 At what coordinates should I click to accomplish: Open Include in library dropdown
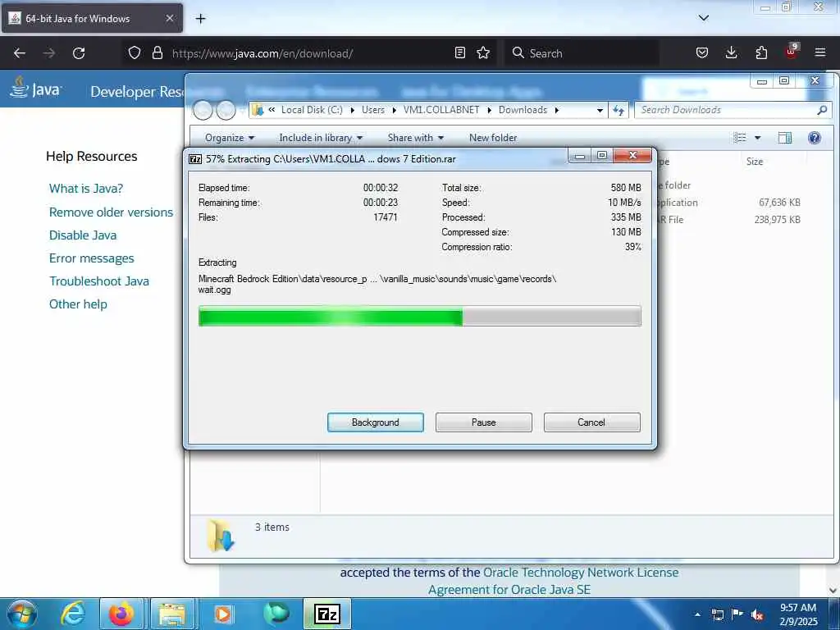click(x=321, y=138)
